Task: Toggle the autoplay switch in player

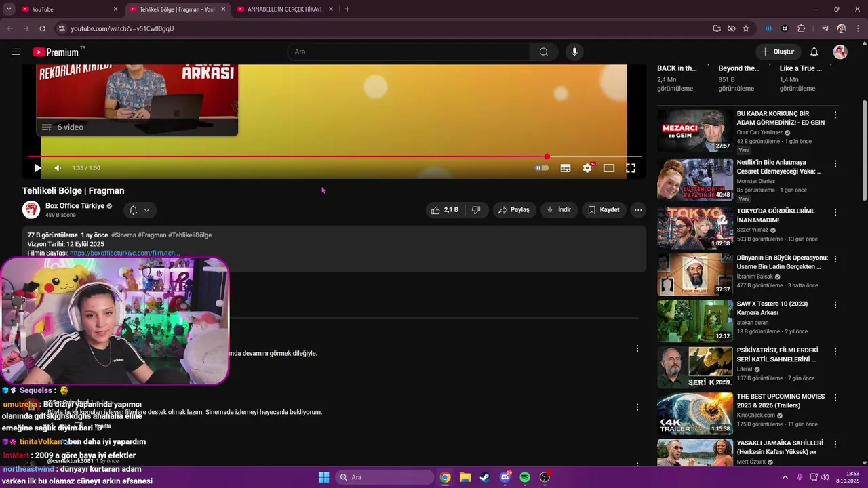Action: coord(542,168)
